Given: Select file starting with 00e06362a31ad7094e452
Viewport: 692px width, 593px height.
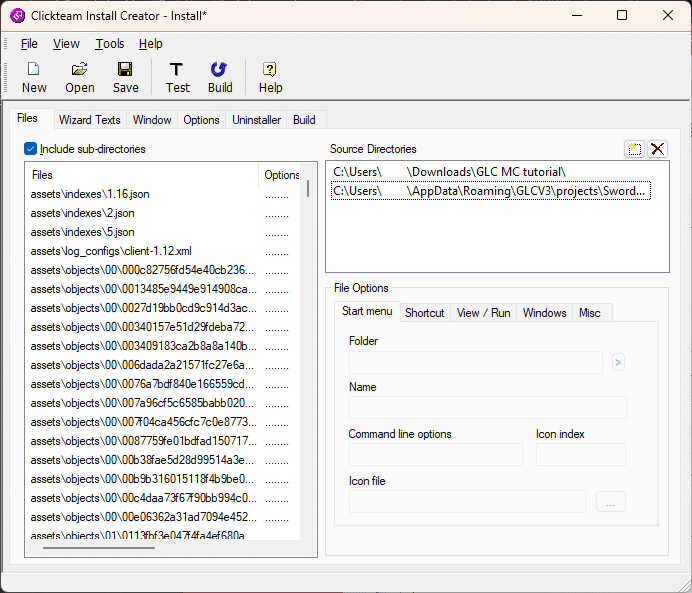Looking at the screenshot, I should 143,517.
